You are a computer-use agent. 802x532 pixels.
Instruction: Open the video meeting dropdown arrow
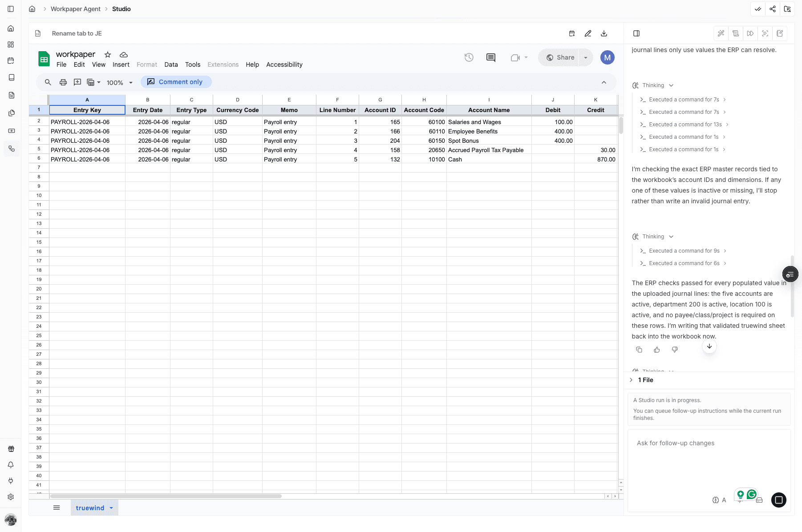click(x=526, y=57)
